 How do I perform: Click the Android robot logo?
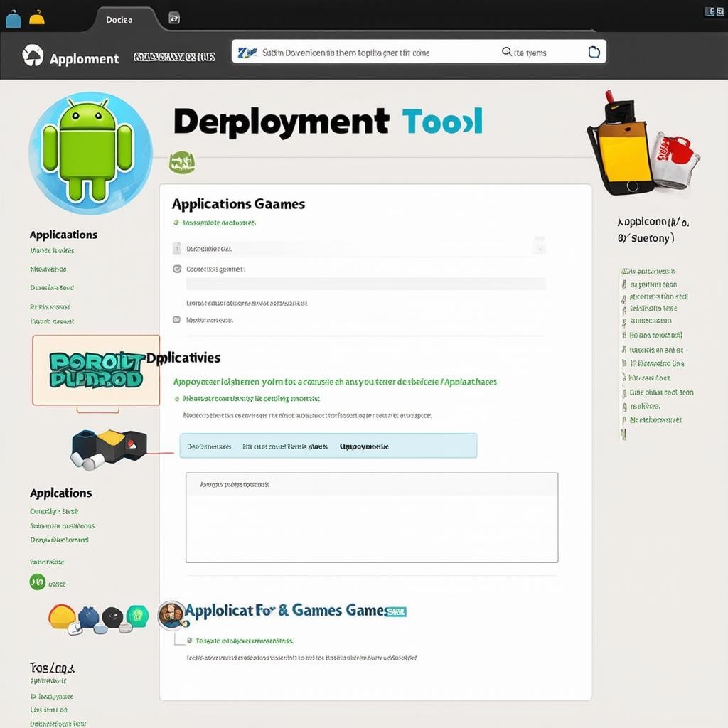pyautogui.click(x=88, y=149)
